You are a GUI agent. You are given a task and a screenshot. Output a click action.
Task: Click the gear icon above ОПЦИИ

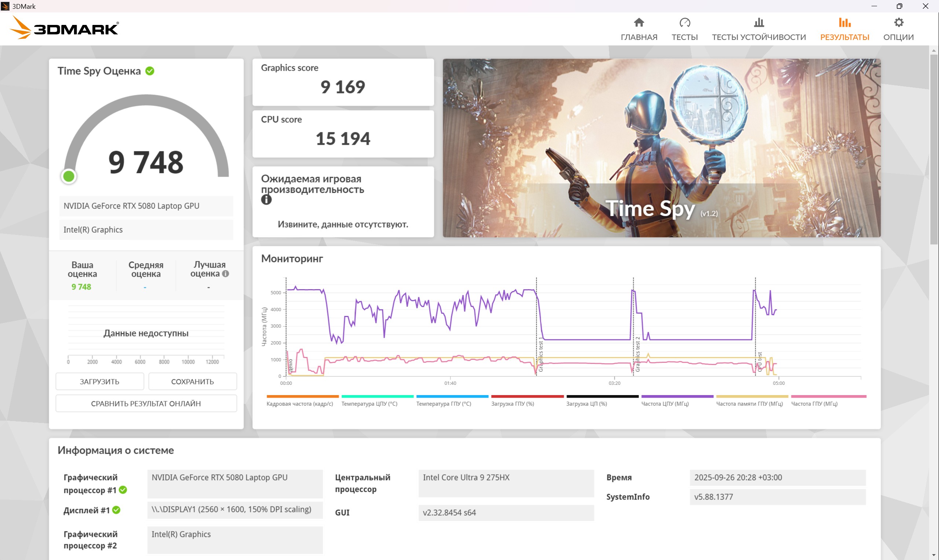pyautogui.click(x=899, y=22)
